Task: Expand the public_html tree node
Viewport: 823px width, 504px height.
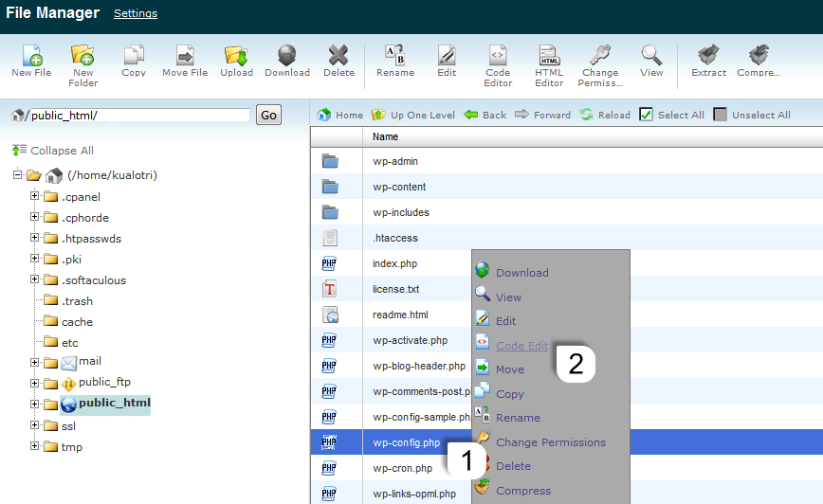Action: click(x=35, y=404)
